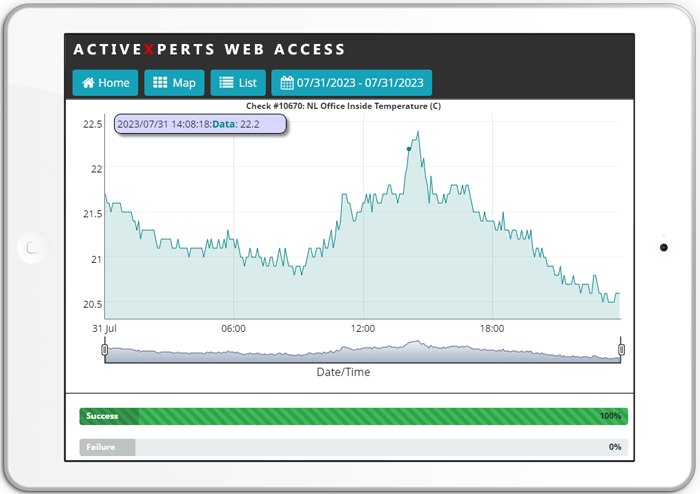
Task: Switch to the List view button
Action: click(x=238, y=83)
